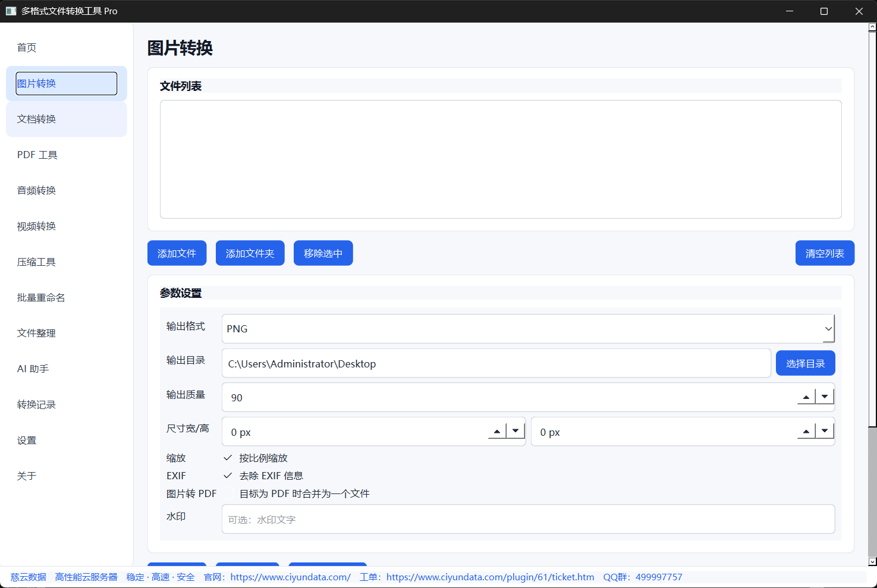
Task: Minimize the application window
Action: click(x=790, y=11)
